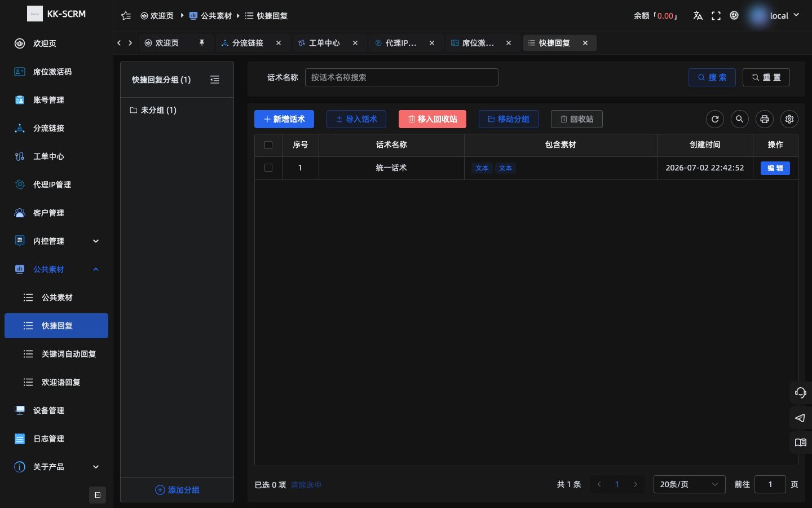Click the 重置 button

[x=766, y=77]
